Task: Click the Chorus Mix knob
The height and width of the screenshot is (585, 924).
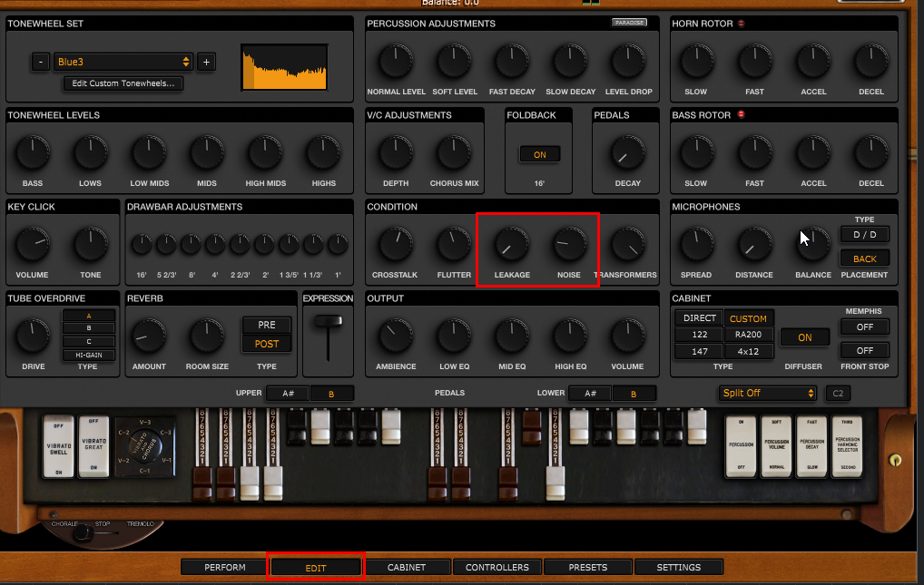Action: tap(454, 152)
